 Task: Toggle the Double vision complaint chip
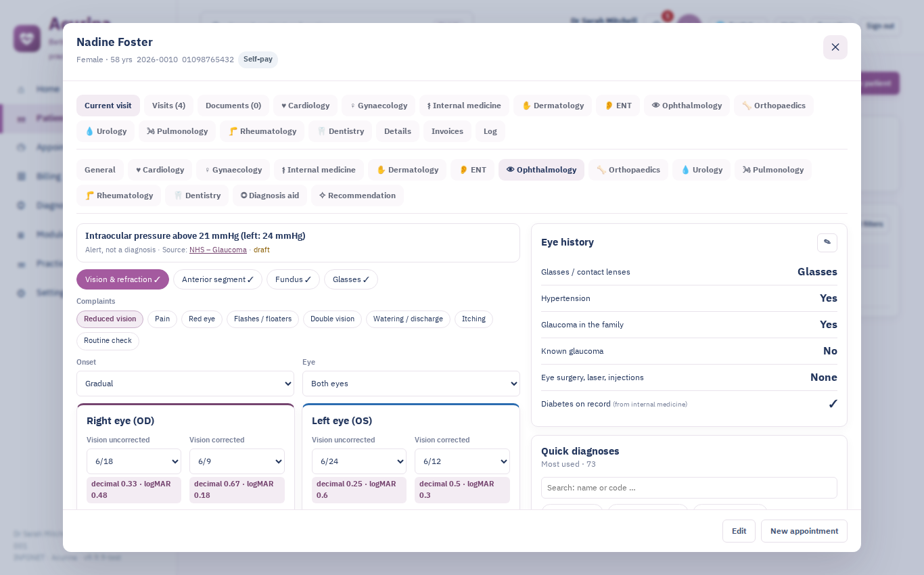pos(332,319)
